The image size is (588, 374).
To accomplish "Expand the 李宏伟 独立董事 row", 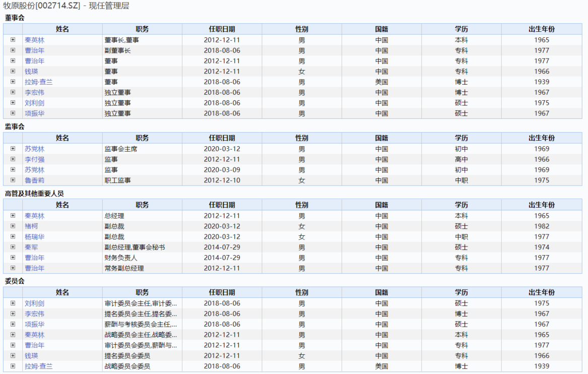I will click(13, 92).
